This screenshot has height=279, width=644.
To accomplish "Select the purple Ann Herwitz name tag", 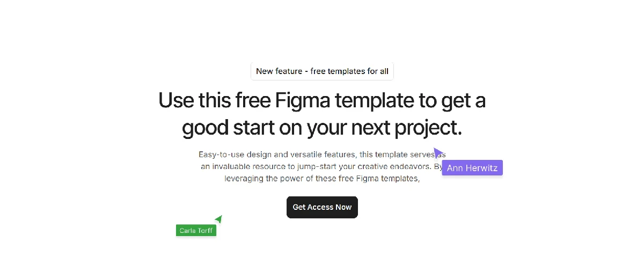I will (x=472, y=168).
